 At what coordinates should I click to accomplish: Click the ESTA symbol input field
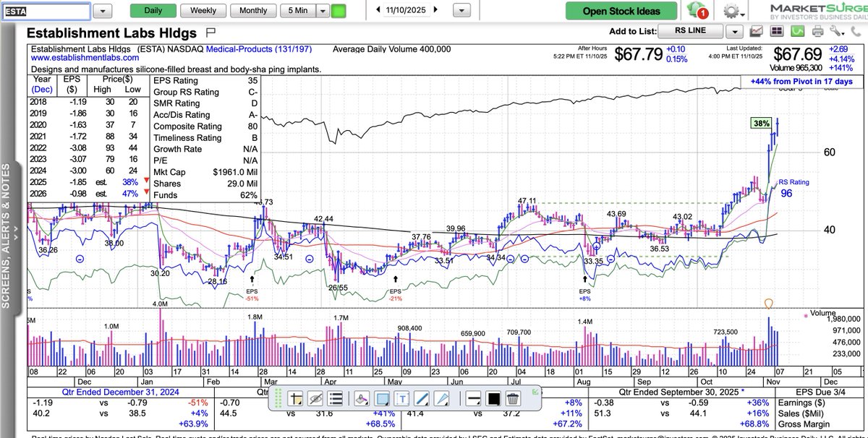pos(46,11)
